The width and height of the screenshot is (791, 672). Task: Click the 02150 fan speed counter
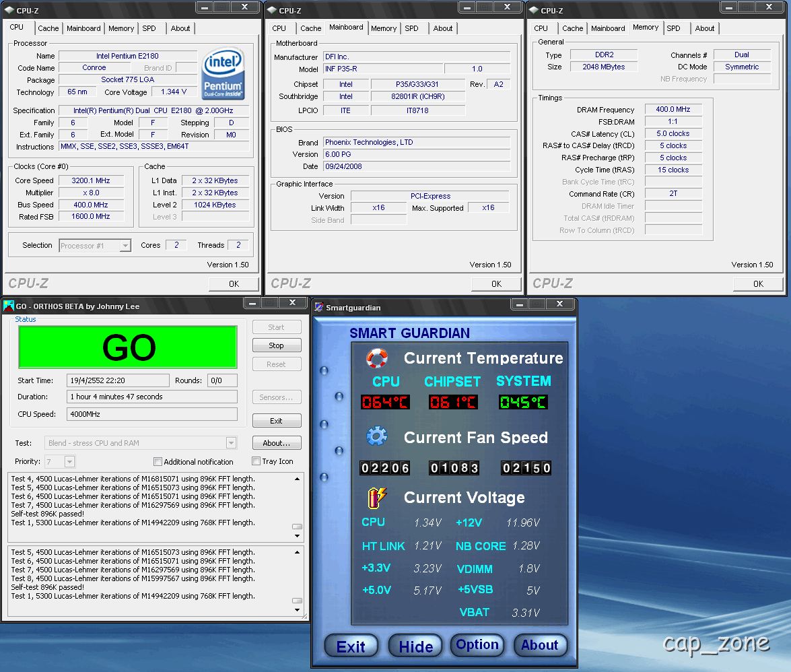pos(526,468)
